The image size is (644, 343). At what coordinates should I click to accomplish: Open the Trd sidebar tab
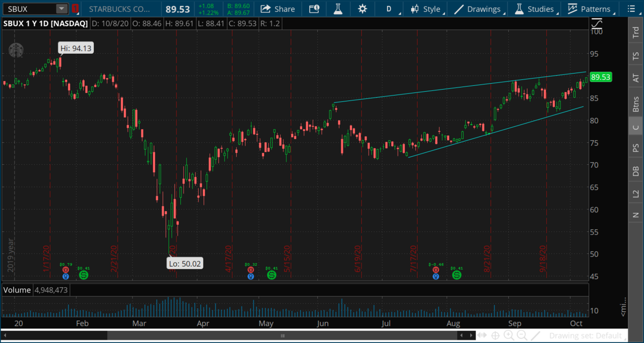(x=636, y=33)
